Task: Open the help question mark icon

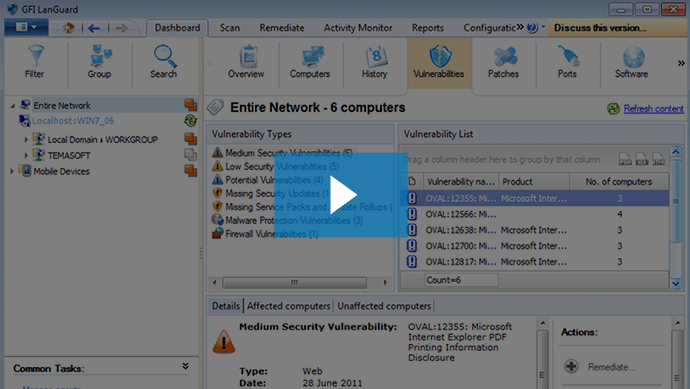Action: tap(532, 28)
